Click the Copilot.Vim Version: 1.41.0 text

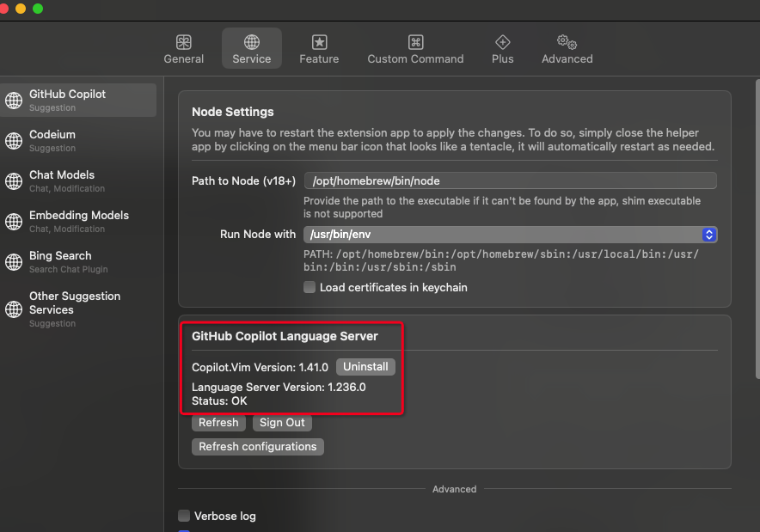click(x=260, y=367)
